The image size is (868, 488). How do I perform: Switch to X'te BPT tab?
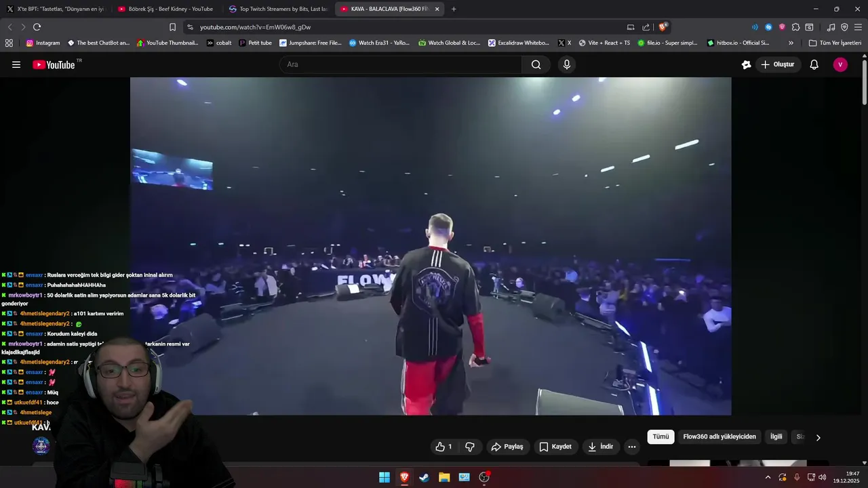click(x=56, y=9)
